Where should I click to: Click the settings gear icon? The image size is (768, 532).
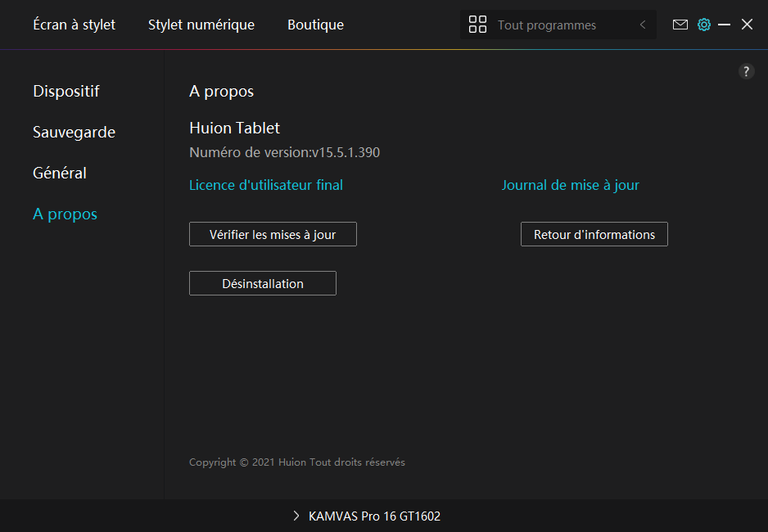click(703, 25)
